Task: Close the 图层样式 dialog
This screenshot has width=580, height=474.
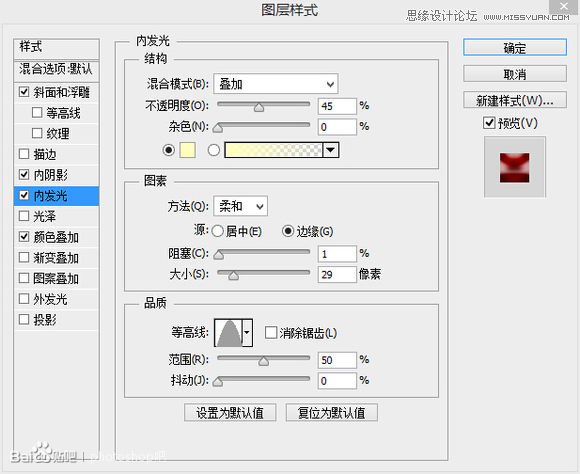Action: point(564,6)
